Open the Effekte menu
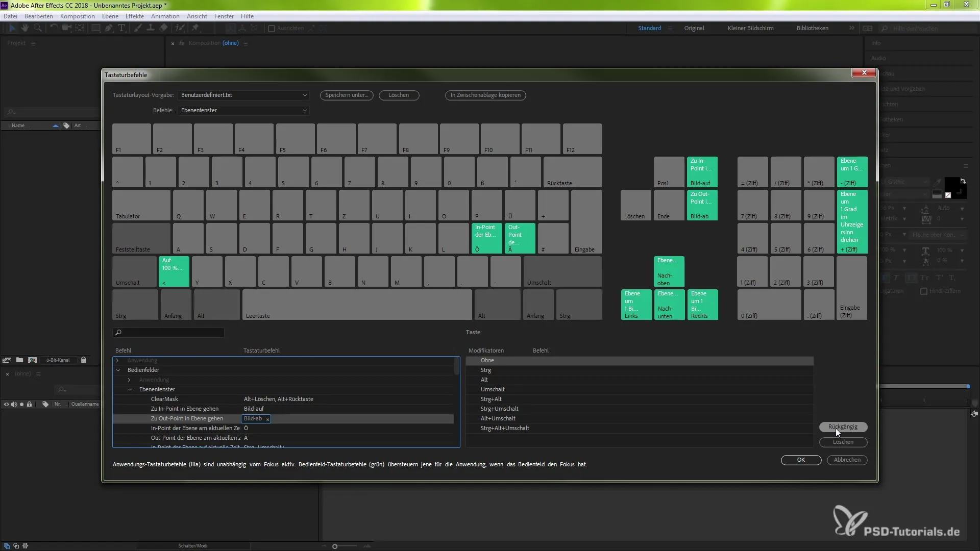The width and height of the screenshot is (980, 551). (x=134, y=16)
